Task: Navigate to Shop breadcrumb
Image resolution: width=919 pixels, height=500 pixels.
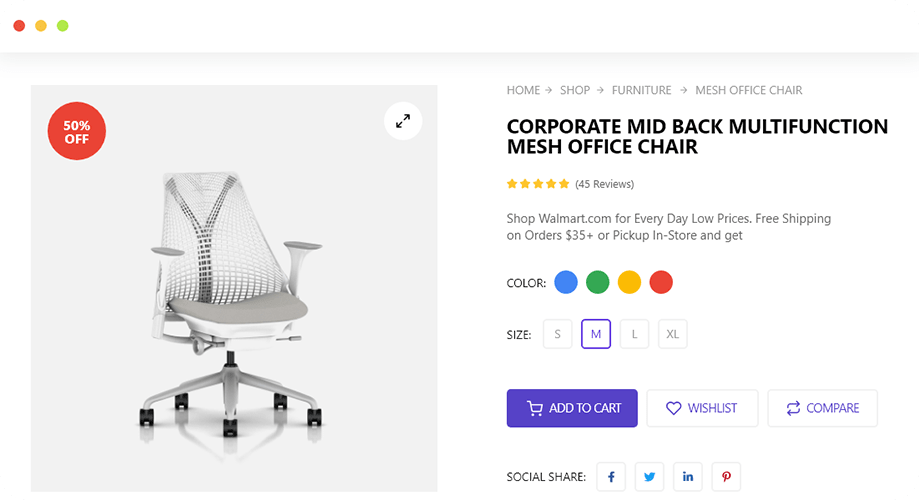Action: point(575,90)
